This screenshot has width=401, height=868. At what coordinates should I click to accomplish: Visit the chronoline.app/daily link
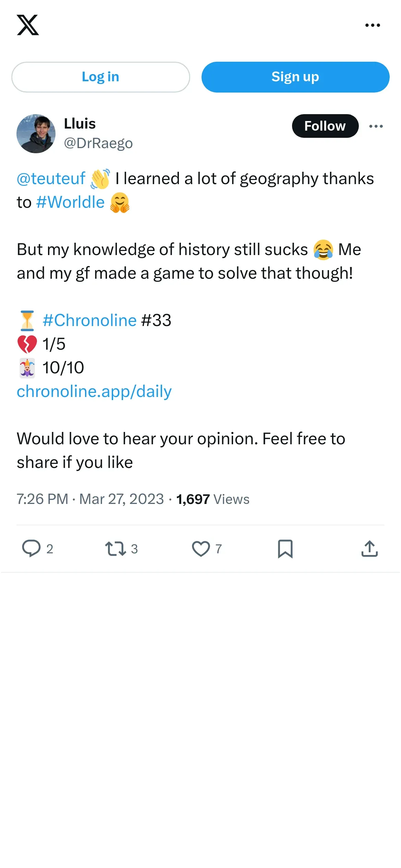[94, 391]
